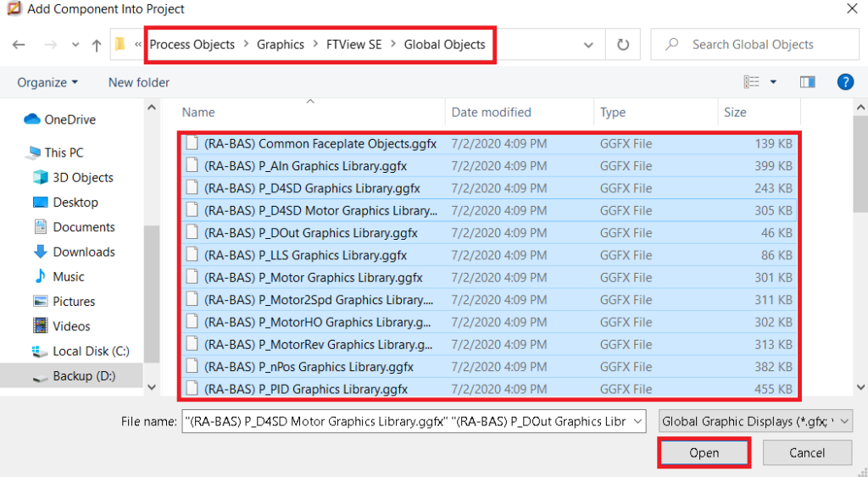Click the search magnifier icon
Screen dimensions: 868x477
click(671, 44)
